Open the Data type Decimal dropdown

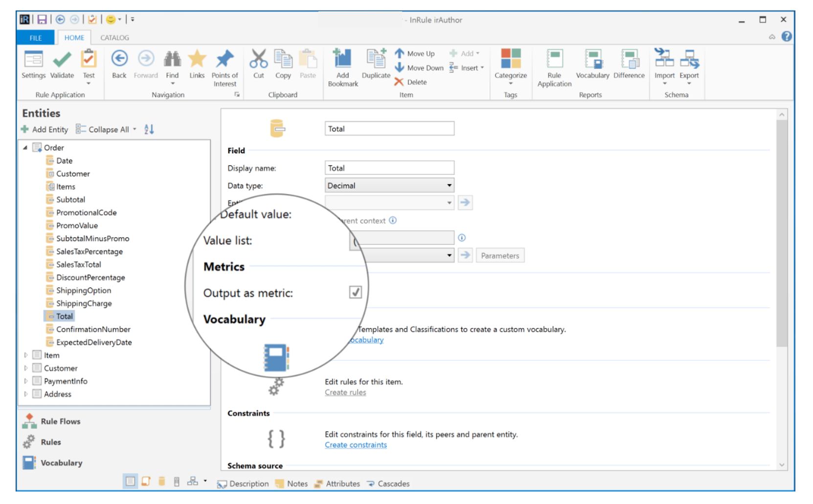pyautogui.click(x=389, y=185)
